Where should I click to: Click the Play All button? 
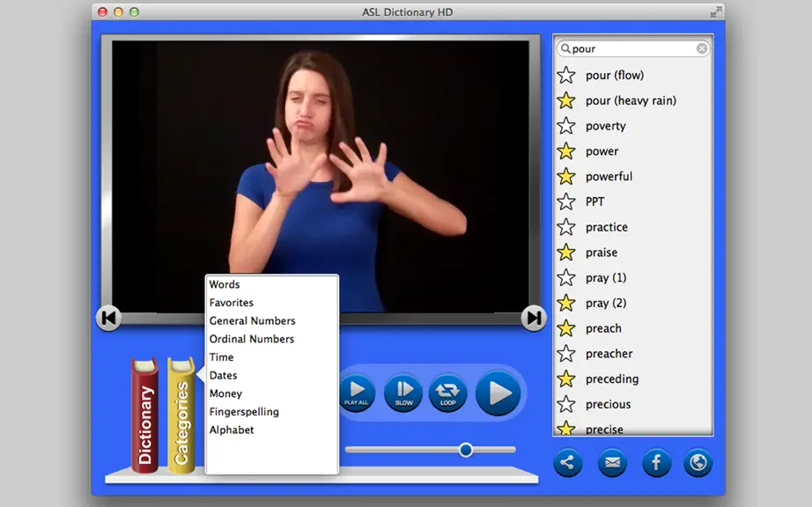coord(357,393)
